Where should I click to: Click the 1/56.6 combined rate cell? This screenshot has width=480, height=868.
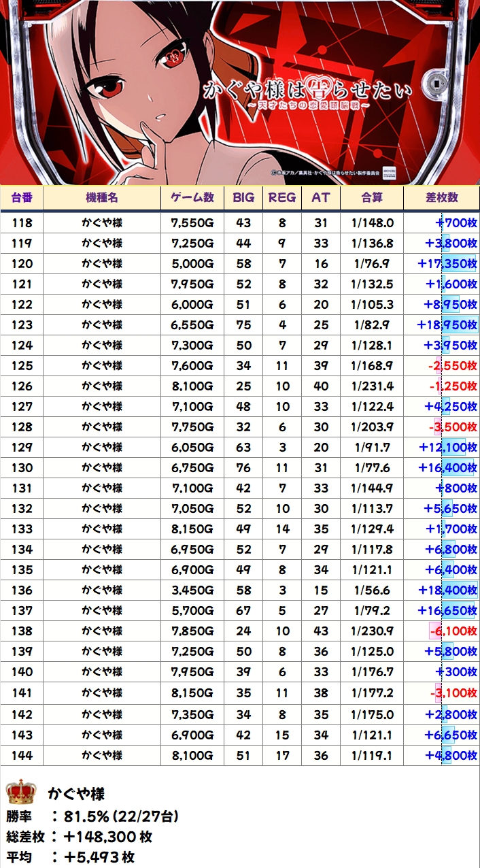(372, 590)
